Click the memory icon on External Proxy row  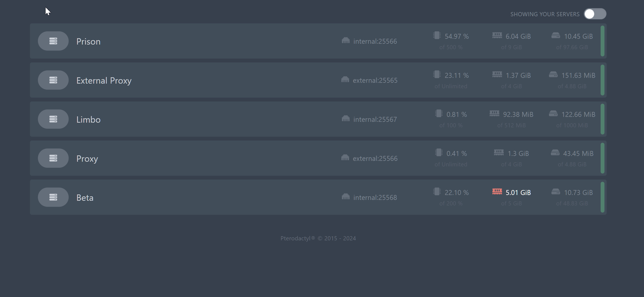[497, 75]
